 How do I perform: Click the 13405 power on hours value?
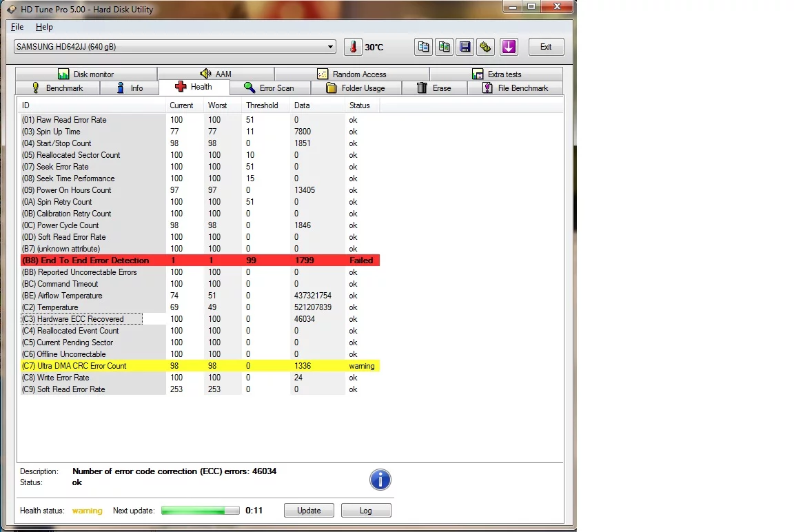(x=305, y=190)
